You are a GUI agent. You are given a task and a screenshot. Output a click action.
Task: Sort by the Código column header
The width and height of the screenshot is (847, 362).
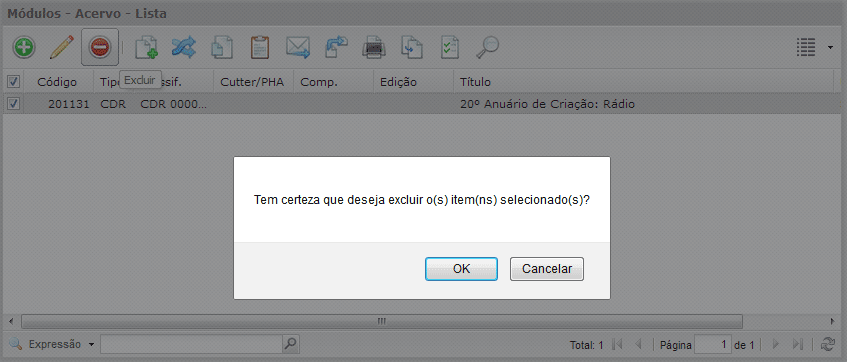[x=57, y=82]
